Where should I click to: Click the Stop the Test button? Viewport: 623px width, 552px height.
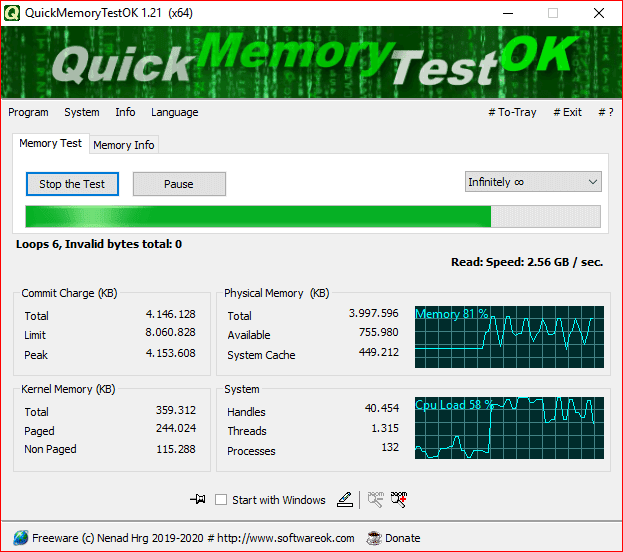(x=72, y=184)
